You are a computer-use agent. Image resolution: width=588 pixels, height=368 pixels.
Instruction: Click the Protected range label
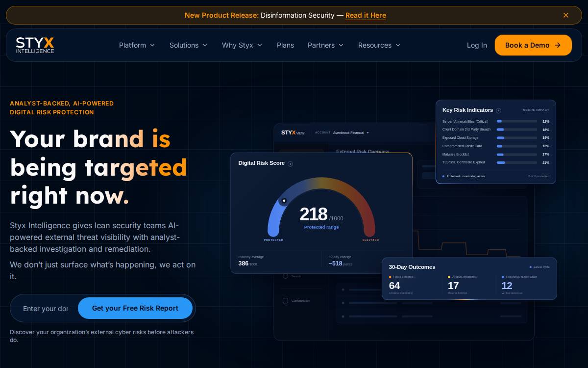321,227
